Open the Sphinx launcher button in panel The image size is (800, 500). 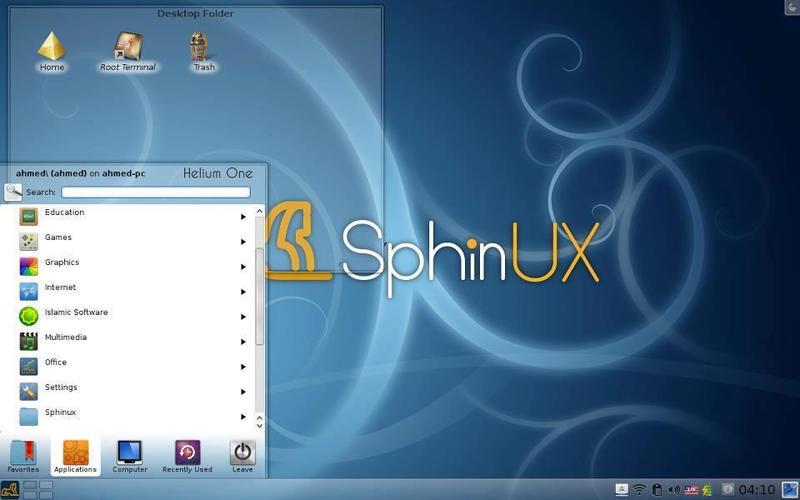click(10, 490)
